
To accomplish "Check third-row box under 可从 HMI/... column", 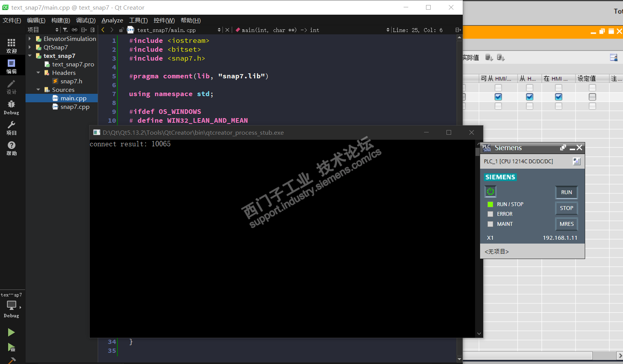I will [498, 106].
